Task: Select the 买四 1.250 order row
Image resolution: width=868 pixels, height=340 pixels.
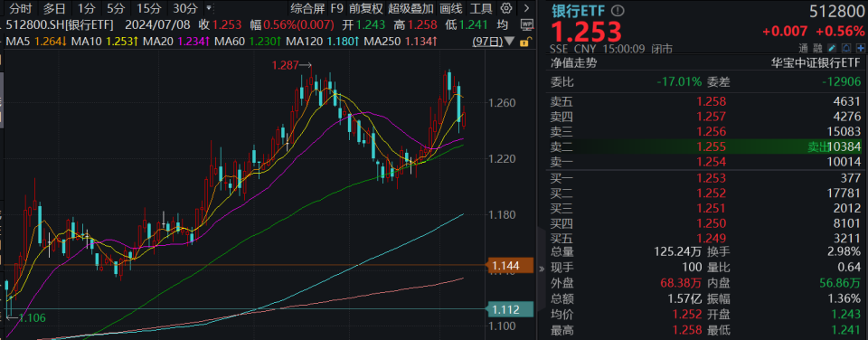Action: [x=706, y=223]
